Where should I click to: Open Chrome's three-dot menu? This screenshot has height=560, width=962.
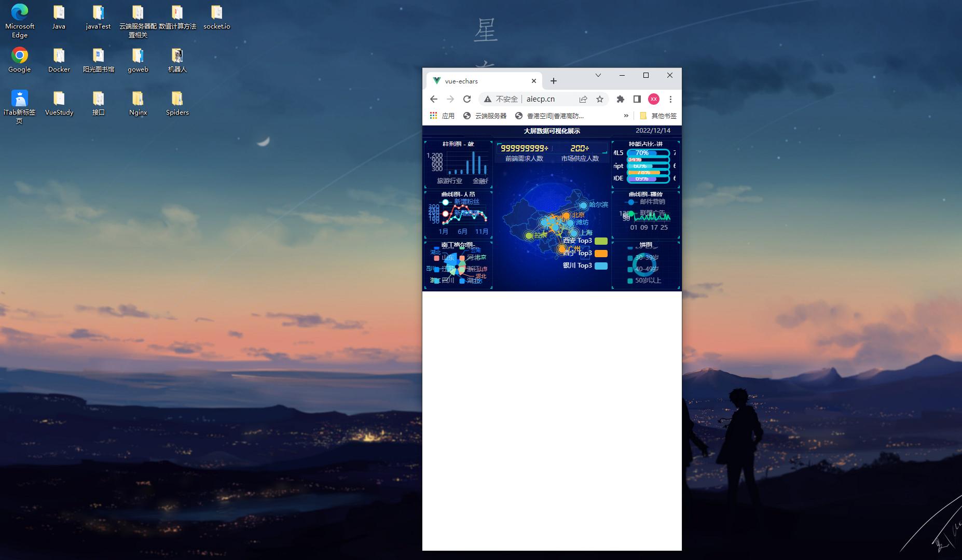[671, 99]
